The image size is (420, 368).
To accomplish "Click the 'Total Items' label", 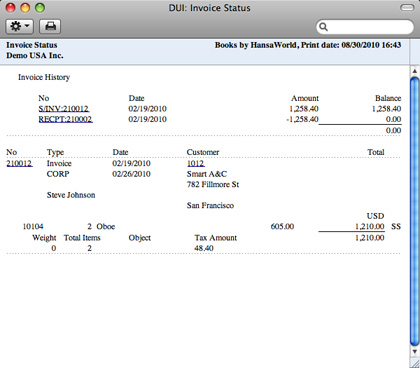I will [x=82, y=238].
